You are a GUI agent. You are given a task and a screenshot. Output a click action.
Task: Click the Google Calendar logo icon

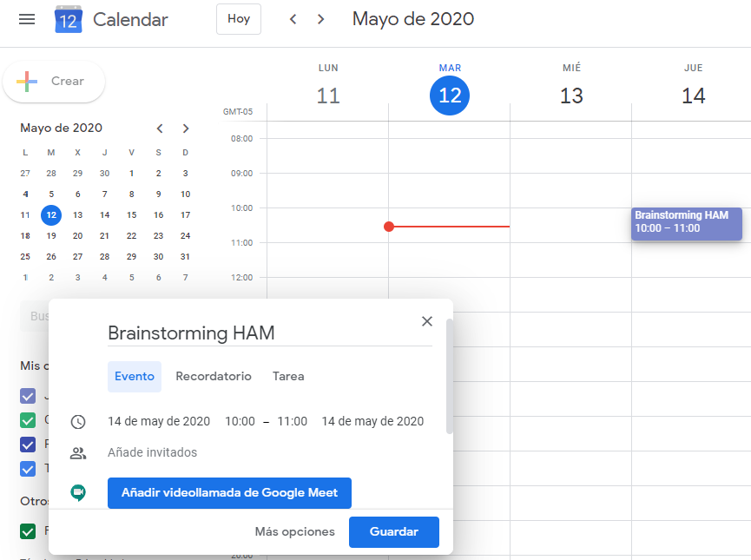[x=68, y=19]
